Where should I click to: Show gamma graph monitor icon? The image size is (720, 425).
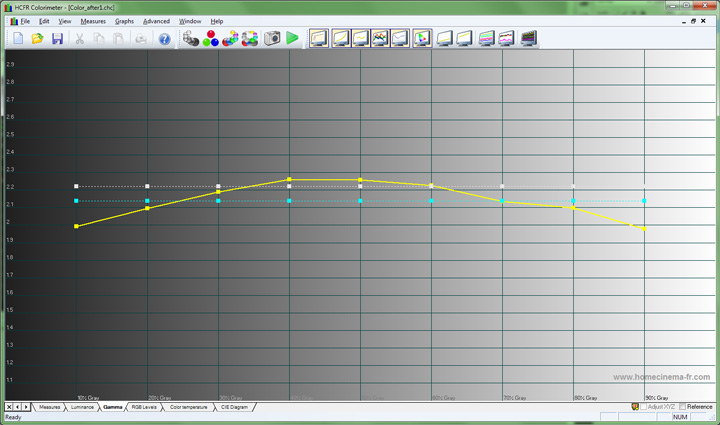point(360,38)
